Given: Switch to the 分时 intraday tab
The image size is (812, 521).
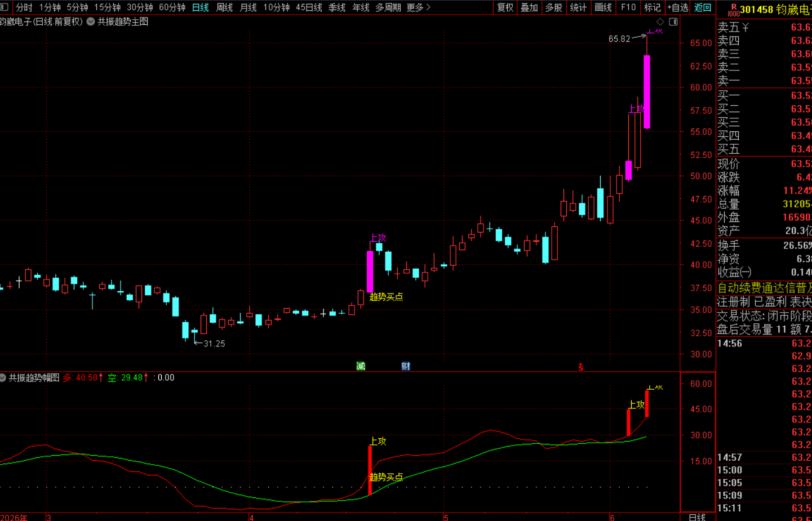Looking at the screenshot, I should (24, 7).
